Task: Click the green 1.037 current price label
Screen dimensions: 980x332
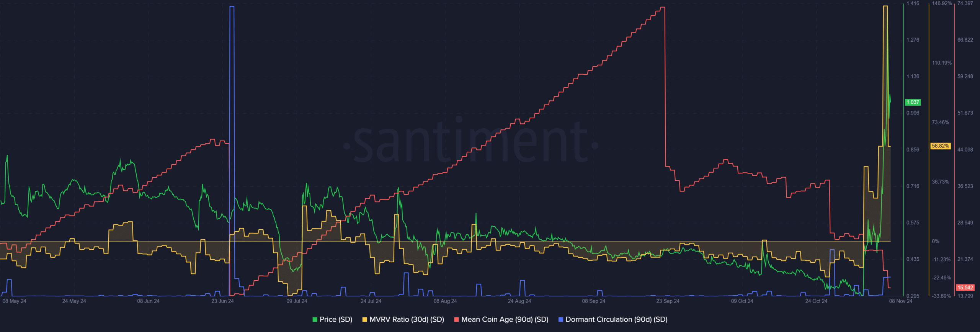Action: click(x=913, y=102)
